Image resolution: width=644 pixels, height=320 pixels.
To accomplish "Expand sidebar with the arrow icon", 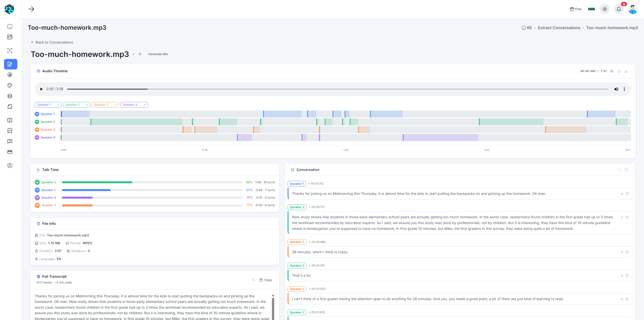I will 31,9.
